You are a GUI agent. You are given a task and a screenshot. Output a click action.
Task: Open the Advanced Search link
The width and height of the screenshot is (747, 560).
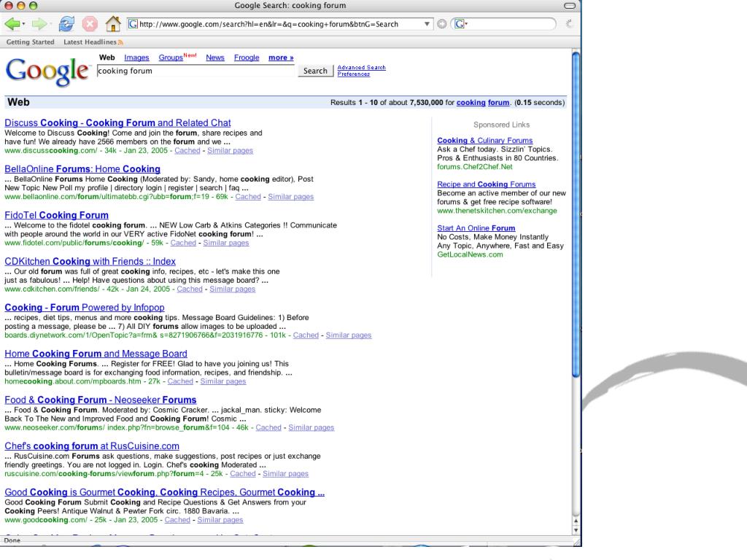[x=361, y=68]
